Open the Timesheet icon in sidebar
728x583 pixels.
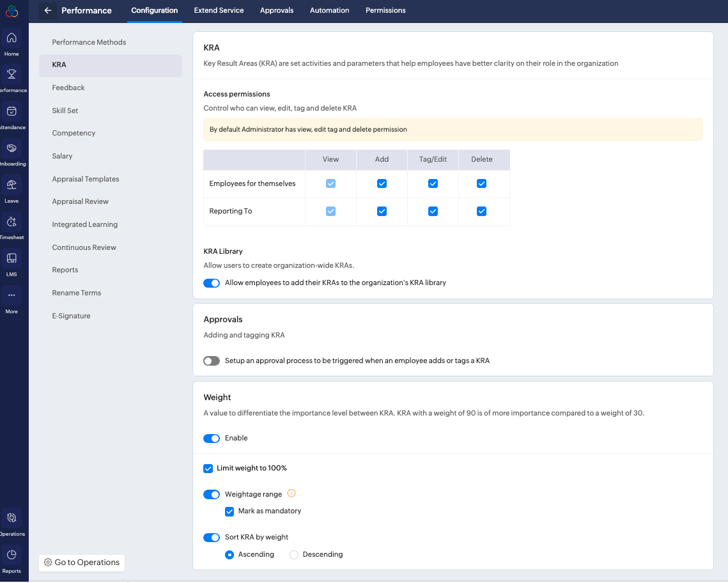pos(12,222)
